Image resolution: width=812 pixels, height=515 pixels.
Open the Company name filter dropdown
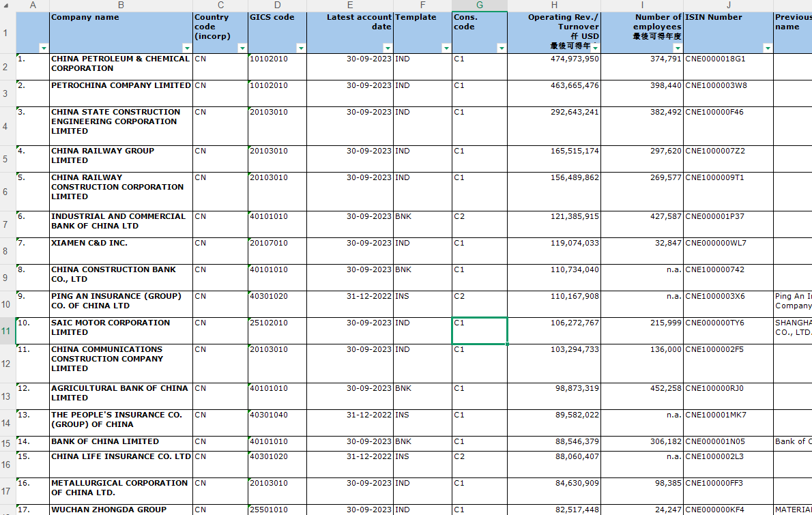[x=187, y=48]
